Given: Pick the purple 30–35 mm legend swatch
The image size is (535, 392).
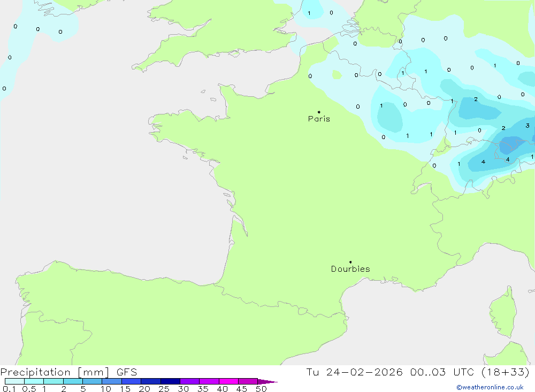Looking at the screenshot, I should (x=189, y=381).
